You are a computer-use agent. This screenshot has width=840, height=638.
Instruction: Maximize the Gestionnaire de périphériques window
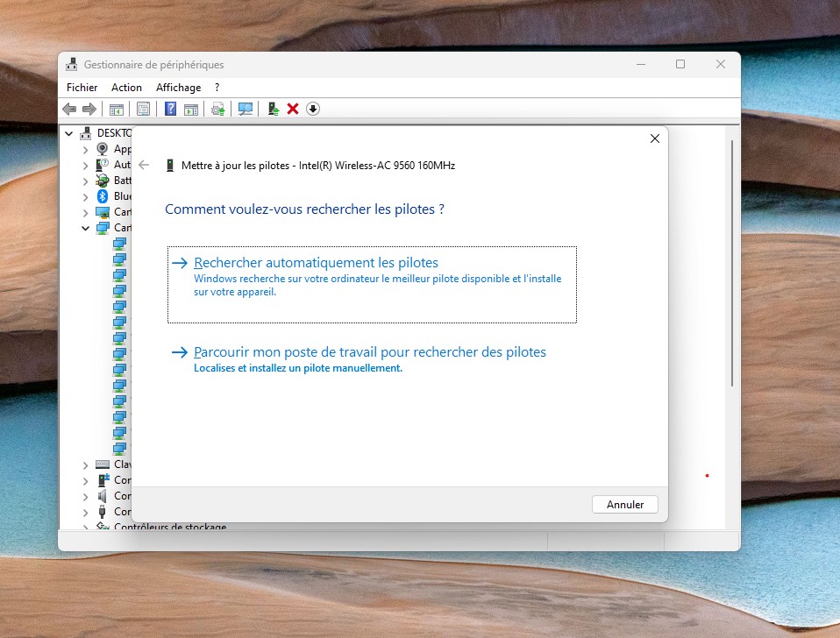click(x=680, y=64)
